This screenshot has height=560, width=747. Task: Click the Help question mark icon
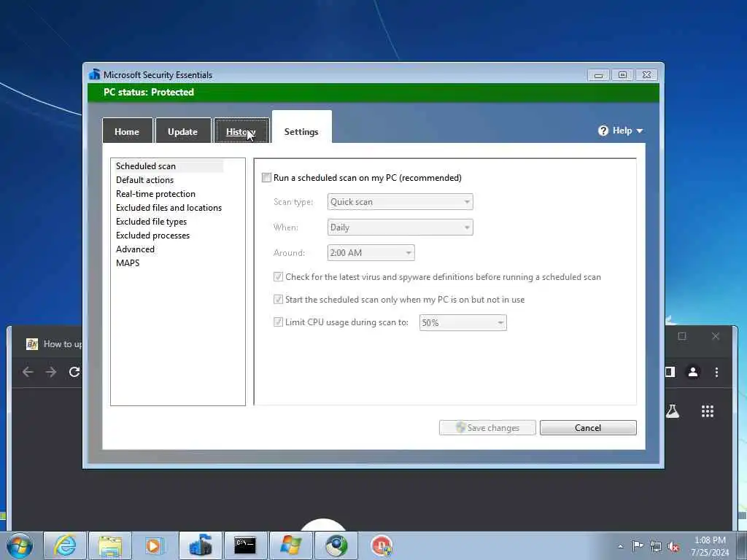[x=603, y=131]
